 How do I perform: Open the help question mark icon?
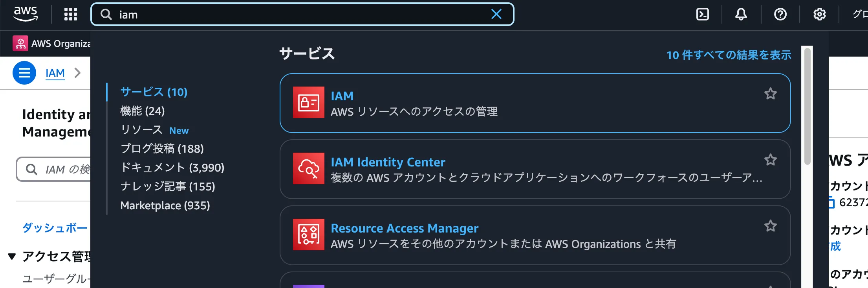(780, 15)
